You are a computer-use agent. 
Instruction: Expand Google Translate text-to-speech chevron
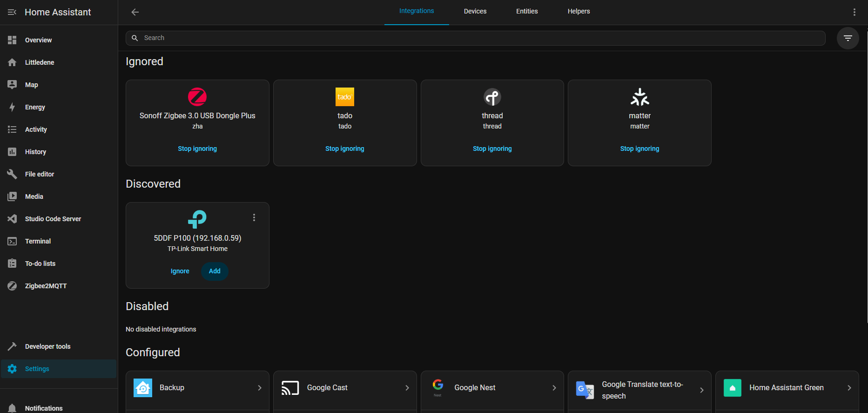702,390
